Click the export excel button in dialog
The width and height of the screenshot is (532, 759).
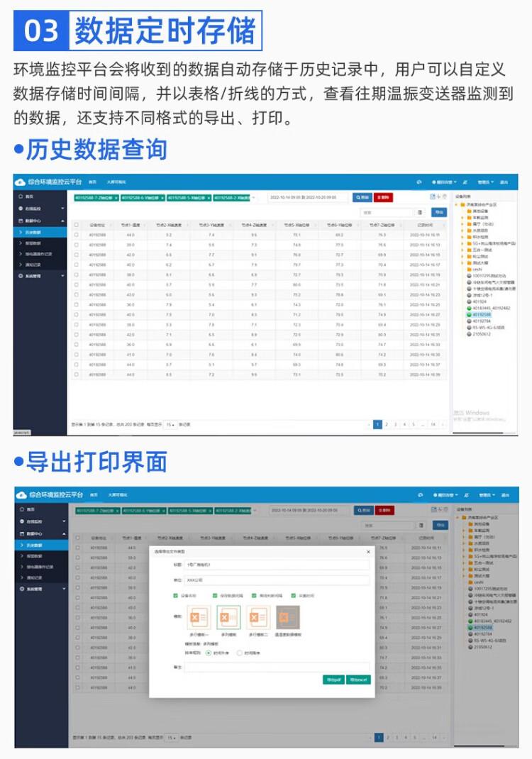pos(358,680)
